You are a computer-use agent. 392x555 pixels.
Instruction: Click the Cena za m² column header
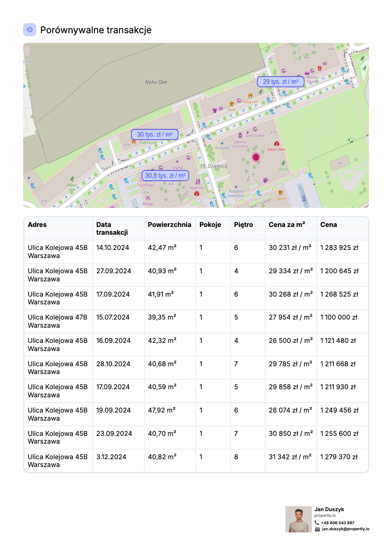click(x=287, y=224)
